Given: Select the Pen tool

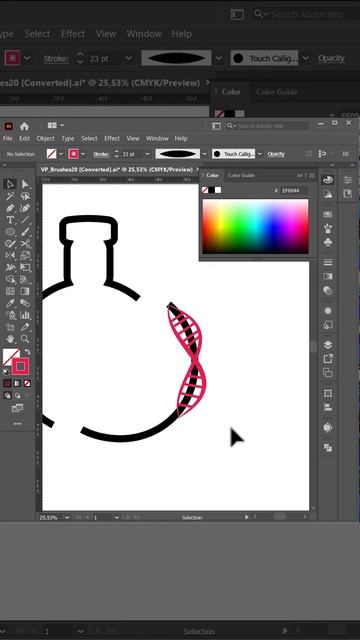Looking at the screenshot, I should 10,208.
